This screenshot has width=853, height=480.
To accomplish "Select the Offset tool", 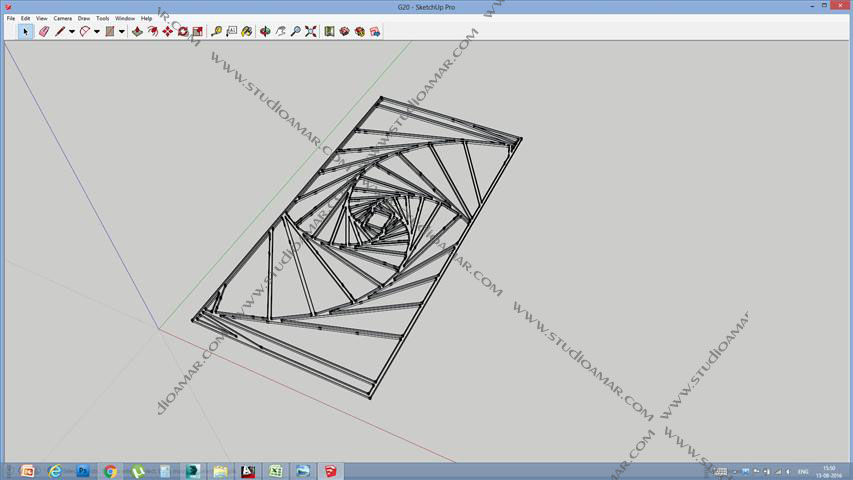I will 153,32.
